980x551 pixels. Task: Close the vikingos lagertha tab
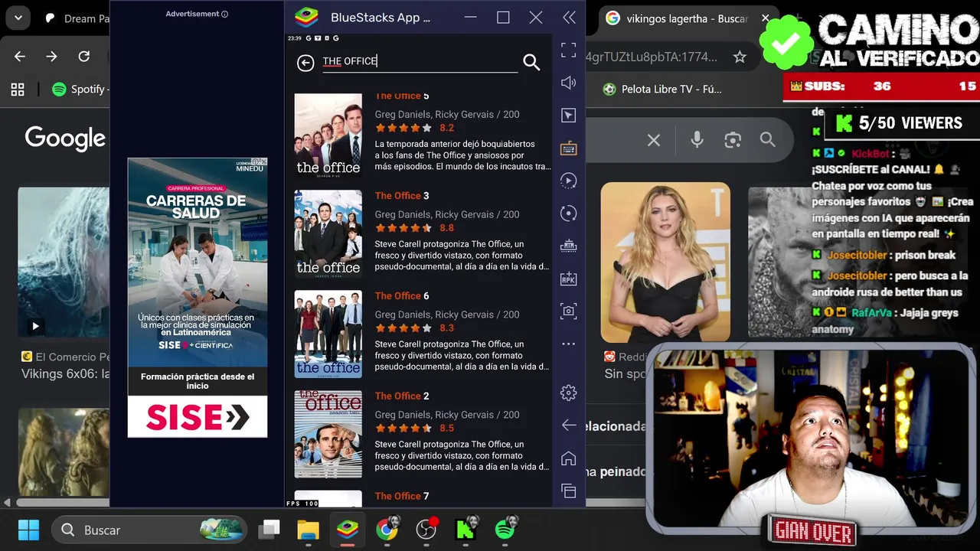(x=766, y=18)
